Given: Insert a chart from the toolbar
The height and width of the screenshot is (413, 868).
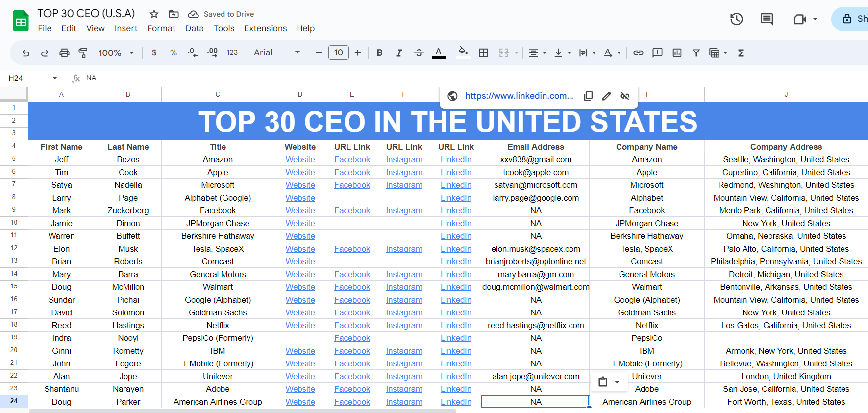Looking at the screenshot, I should pos(677,52).
